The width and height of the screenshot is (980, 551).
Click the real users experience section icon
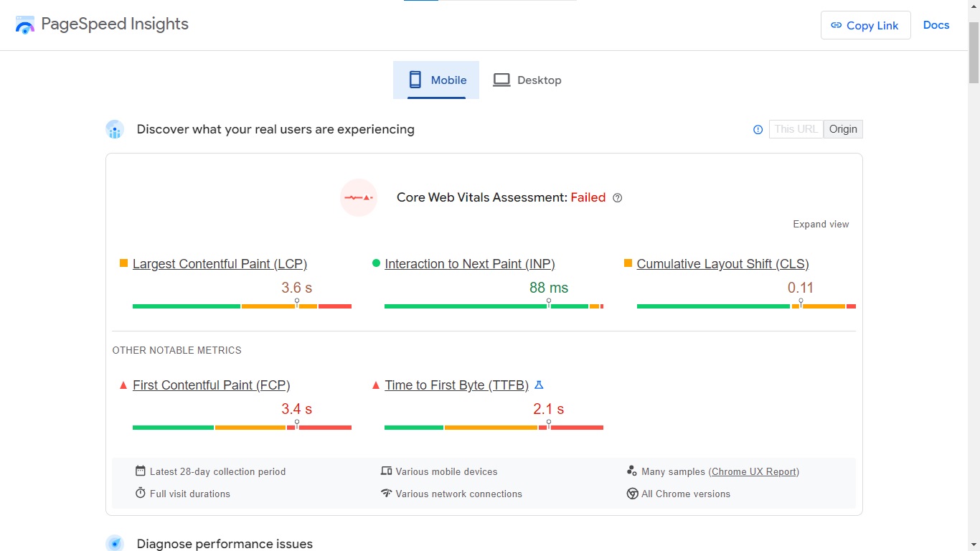115,129
